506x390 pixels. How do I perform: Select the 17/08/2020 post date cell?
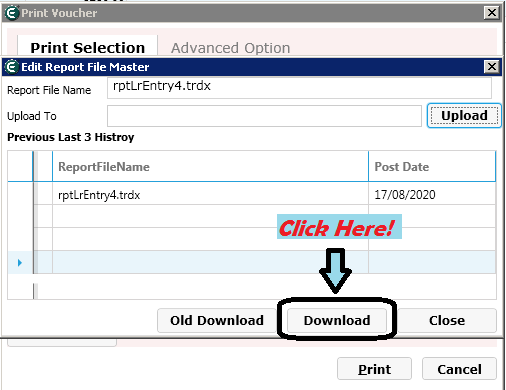[432, 194]
